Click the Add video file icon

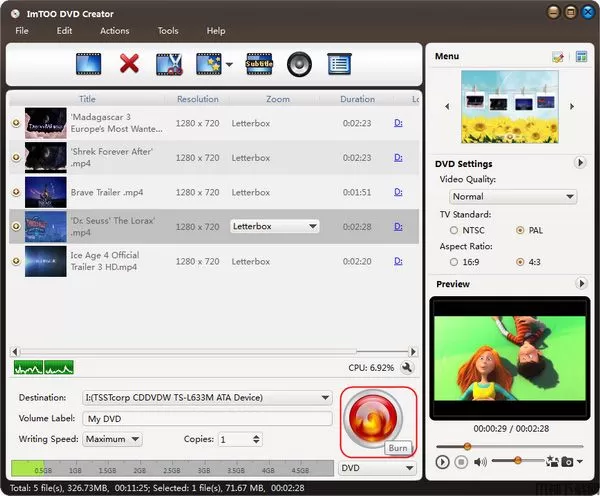pyautogui.click(x=89, y=65)
